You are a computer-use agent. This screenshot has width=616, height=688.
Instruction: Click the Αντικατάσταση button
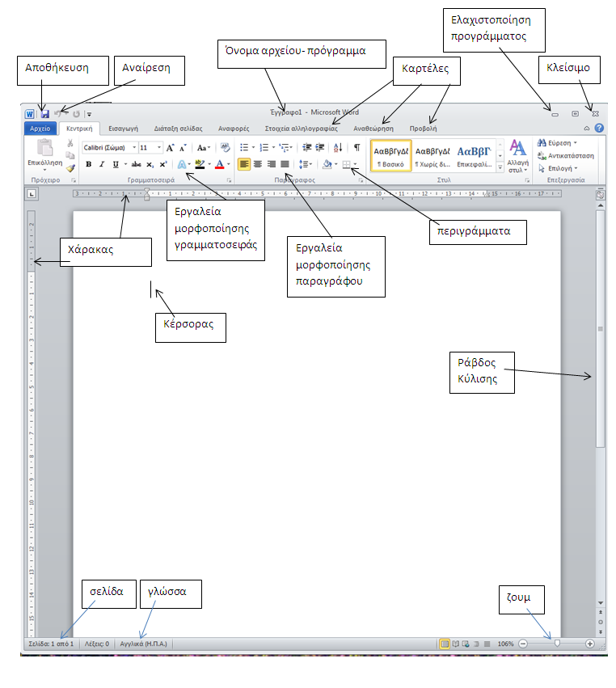(x=566, y=156)
